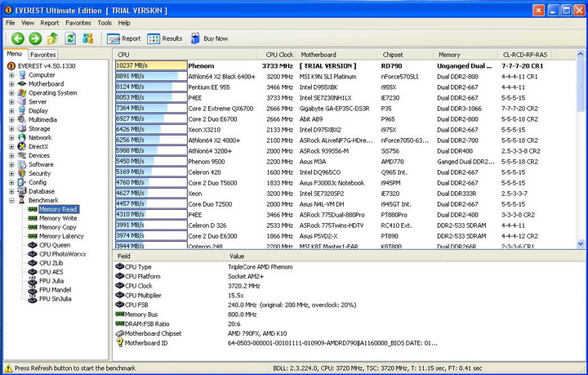Expand the Motherboard tree node
Viewport: 588px width, 375px height.
click(11, 84)
